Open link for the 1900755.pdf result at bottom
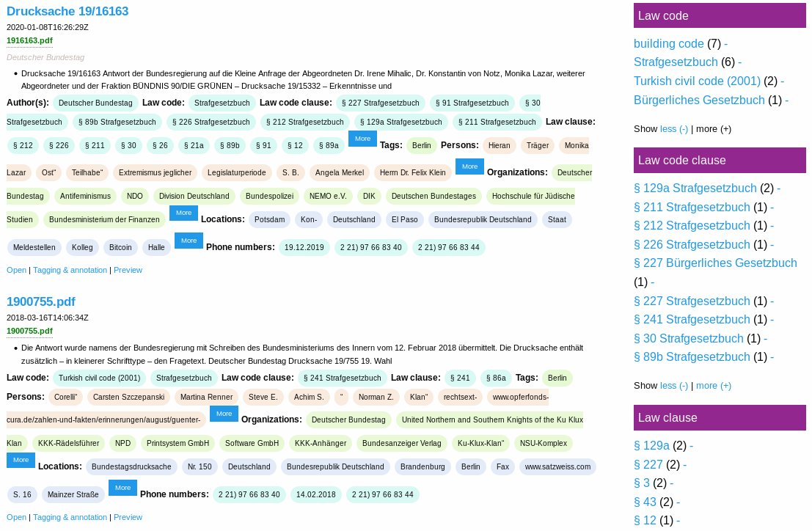The height and width of the screenshot is (531, 812). click(17, 518)
